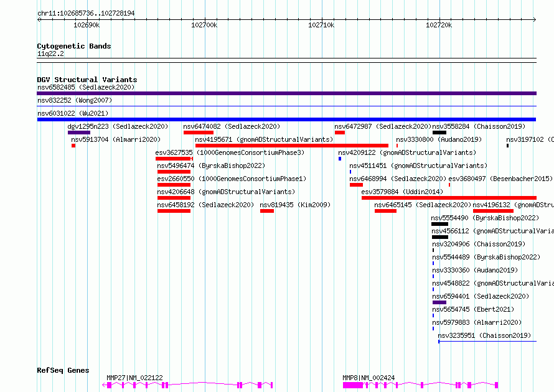554x392 pixels.
Task: Click the nsv4548822 variant label
Action: [493, 283]
